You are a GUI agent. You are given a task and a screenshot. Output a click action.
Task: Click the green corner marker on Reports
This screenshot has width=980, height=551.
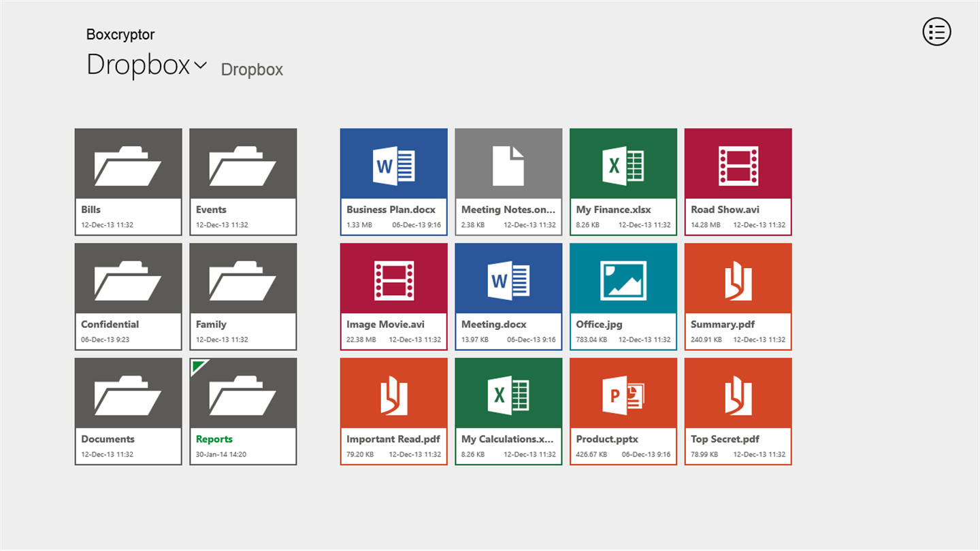tap(197, 367)
